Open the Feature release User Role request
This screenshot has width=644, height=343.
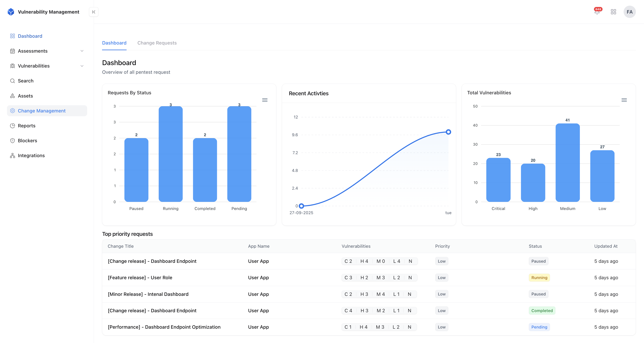tap(140, 278)
